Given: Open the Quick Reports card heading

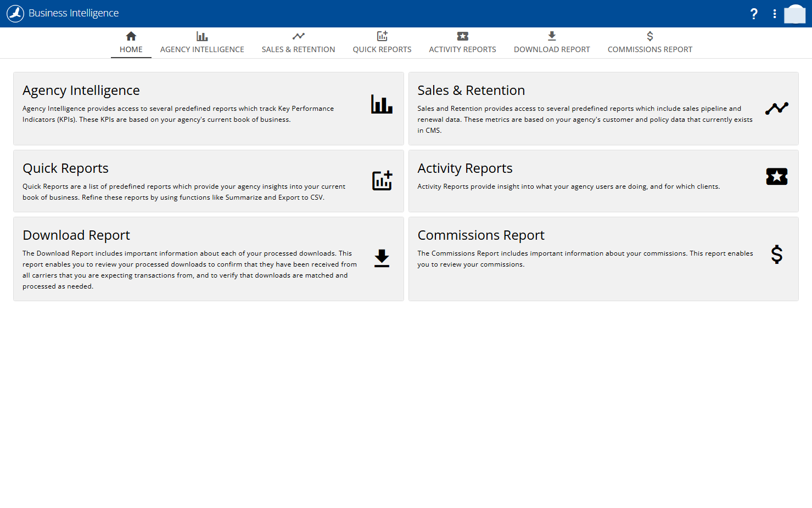Looking at the screenshot, I should pos(65,168).
